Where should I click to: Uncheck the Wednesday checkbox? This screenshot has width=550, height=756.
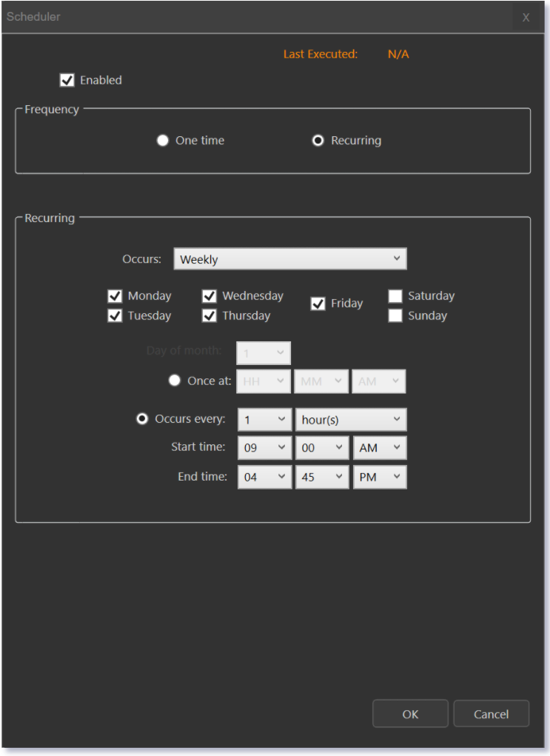pyautogui.click(x=209, y=296)
